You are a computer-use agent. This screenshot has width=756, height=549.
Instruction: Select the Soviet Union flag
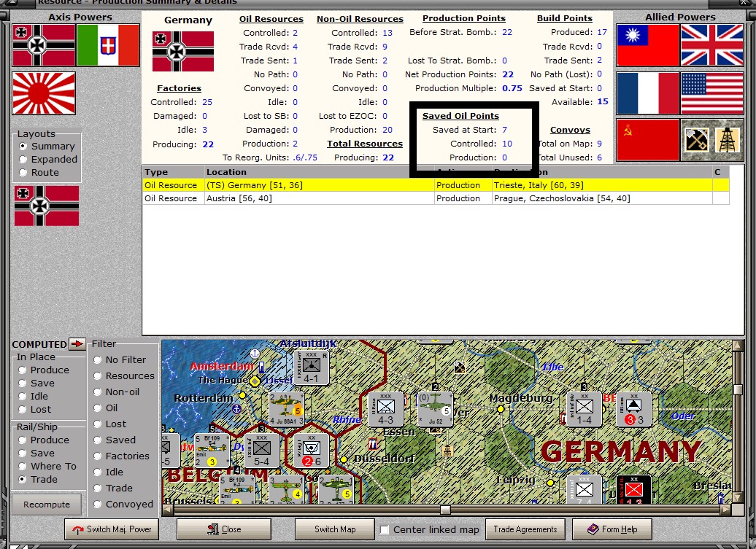[x=647, y=140]
